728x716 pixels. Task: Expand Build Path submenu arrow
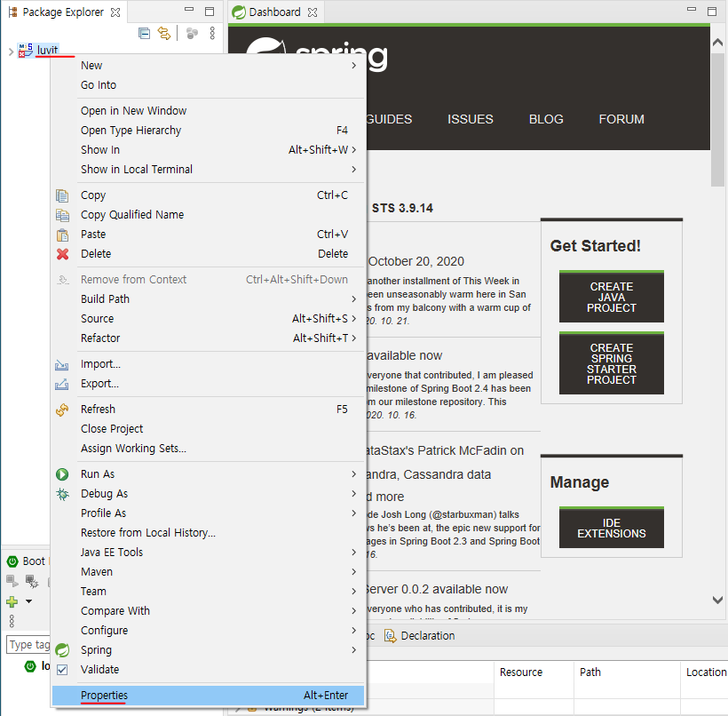353,299
